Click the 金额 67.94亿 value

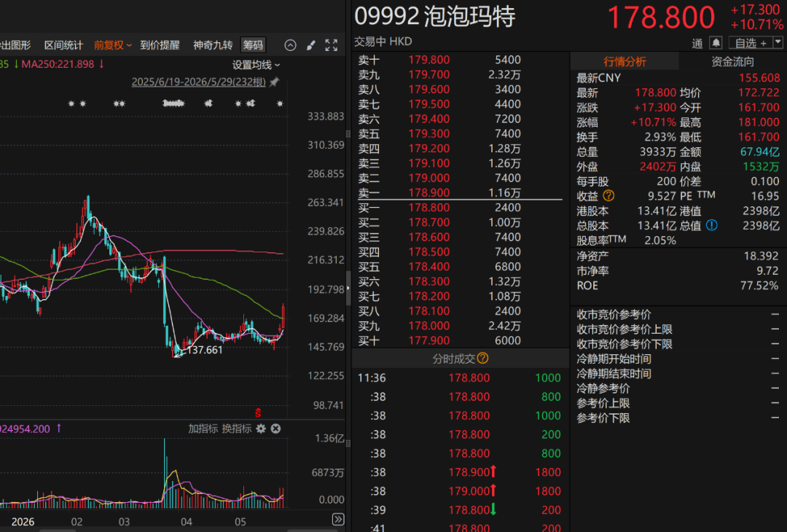click(x=760, y=152)
